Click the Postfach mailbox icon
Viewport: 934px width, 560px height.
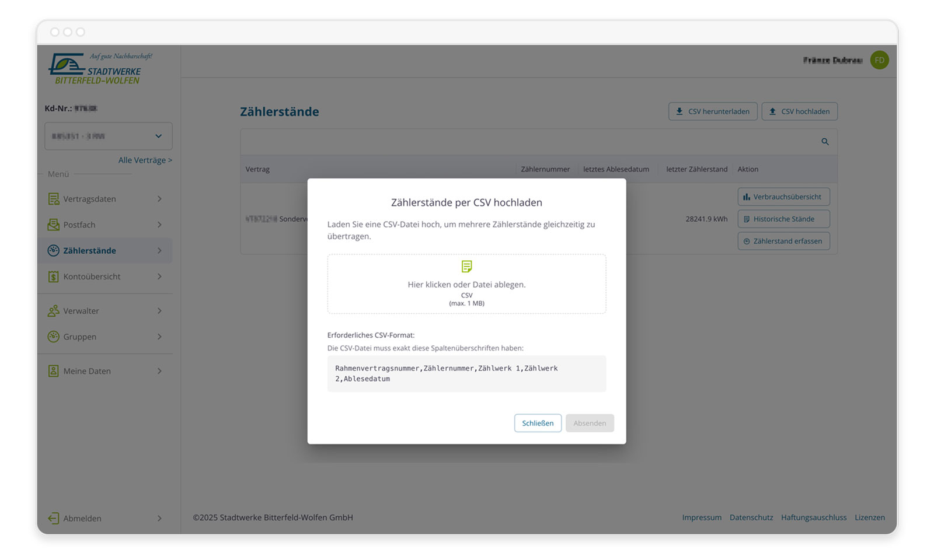(x=53, y=225)
